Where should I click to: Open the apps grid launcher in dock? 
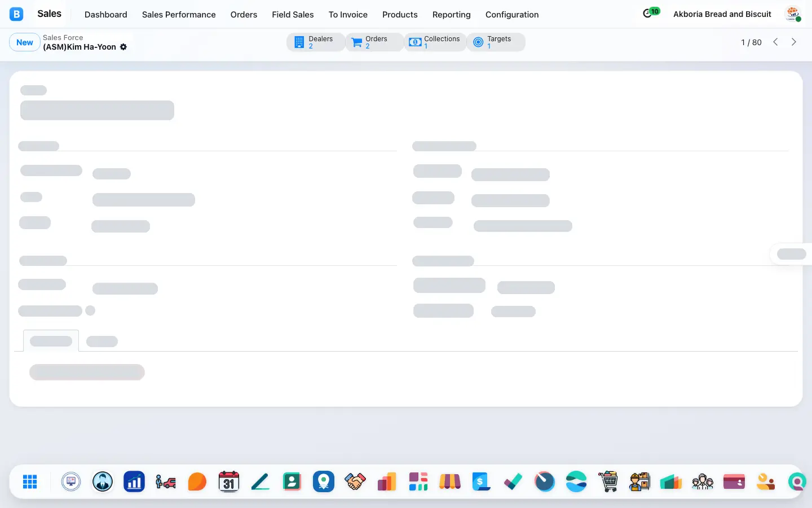(30, 481)
